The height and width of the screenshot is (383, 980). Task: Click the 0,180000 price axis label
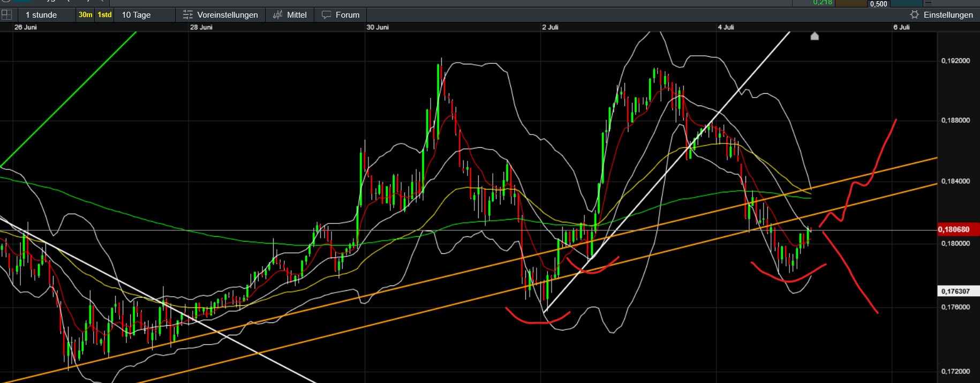pyautogui.click(x=956, y=244)
